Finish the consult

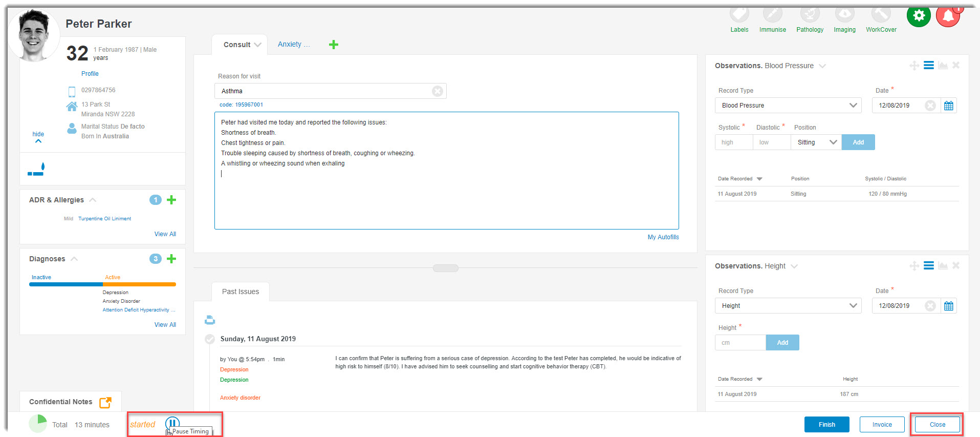click(826, 425)
